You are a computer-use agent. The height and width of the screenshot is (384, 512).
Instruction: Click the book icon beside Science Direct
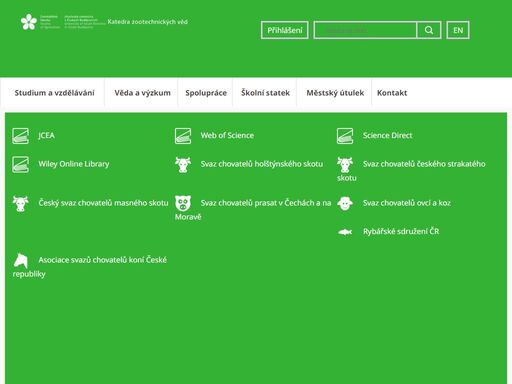[345, 136]
